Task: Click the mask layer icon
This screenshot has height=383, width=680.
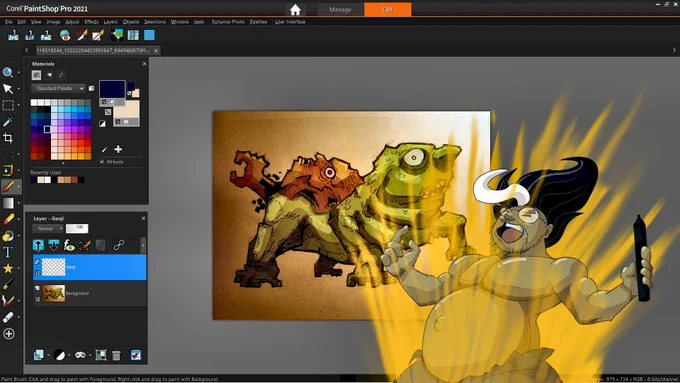Action: click(x=80, y=355)
